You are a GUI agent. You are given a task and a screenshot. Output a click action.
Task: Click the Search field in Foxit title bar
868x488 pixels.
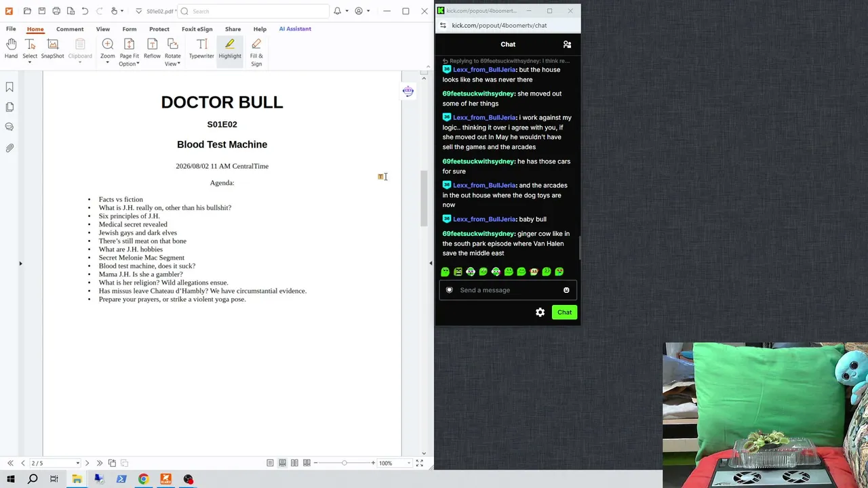[254, 11]
